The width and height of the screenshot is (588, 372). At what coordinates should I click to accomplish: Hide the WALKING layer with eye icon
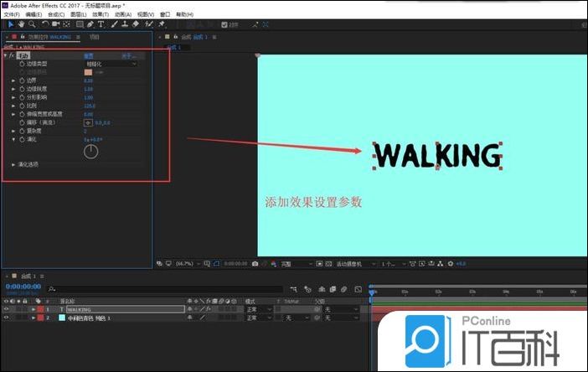[x=7, y=309]
